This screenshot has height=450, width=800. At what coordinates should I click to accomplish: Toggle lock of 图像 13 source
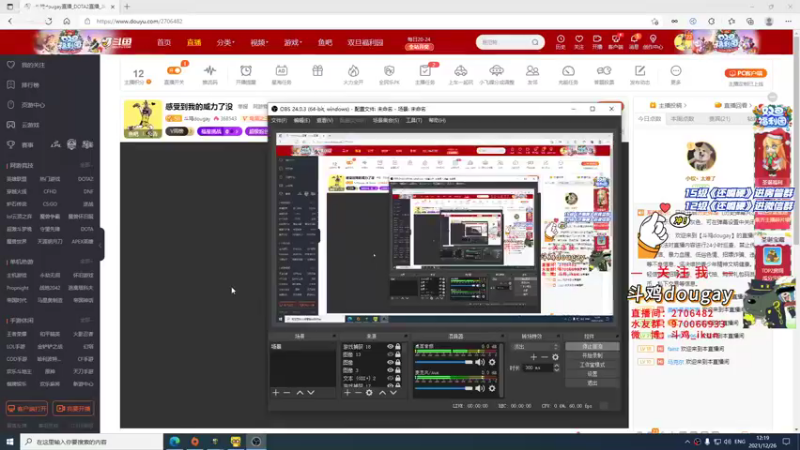point(398,355)
